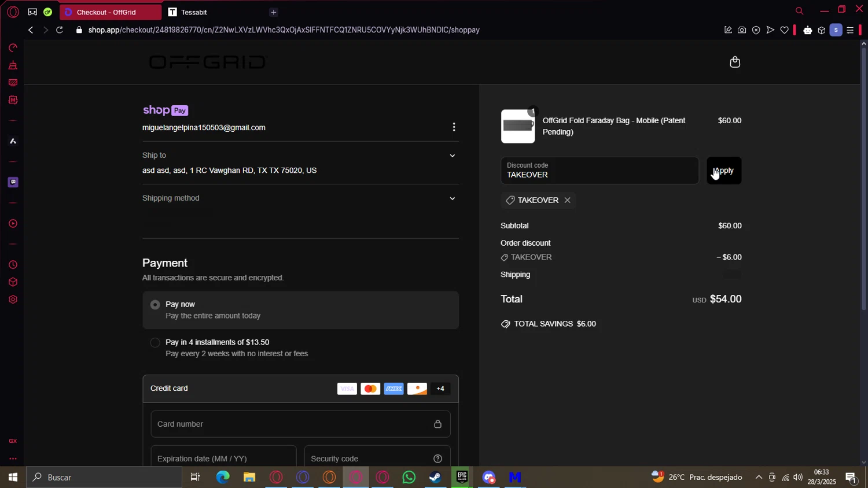868x488 pixels.
Task: Expand the Ship to section chevron
Action: pyautogui.click(x=453, y=156)
